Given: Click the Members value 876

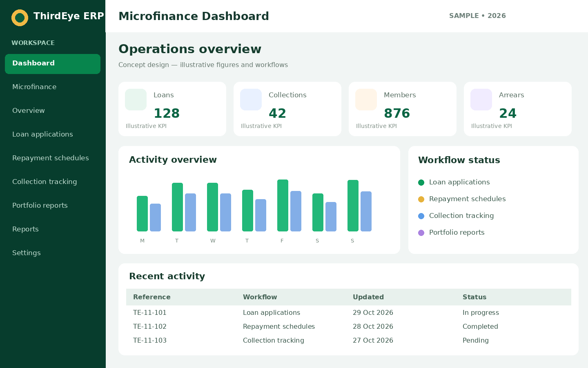Looking at the screenshot, I should click(397, 113).
